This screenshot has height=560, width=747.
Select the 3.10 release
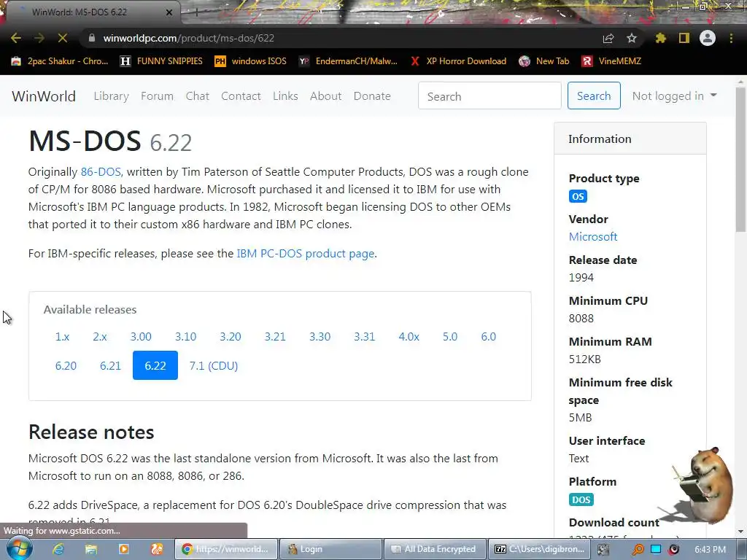185,337
